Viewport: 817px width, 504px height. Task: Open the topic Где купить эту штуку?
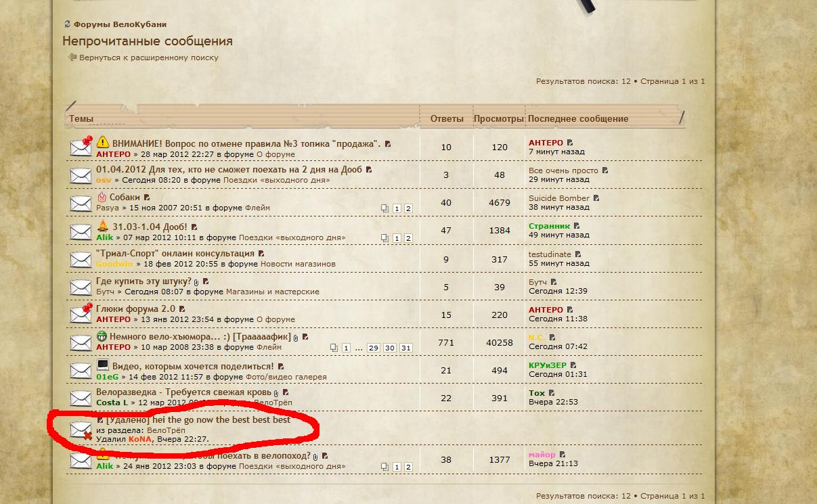143,281
